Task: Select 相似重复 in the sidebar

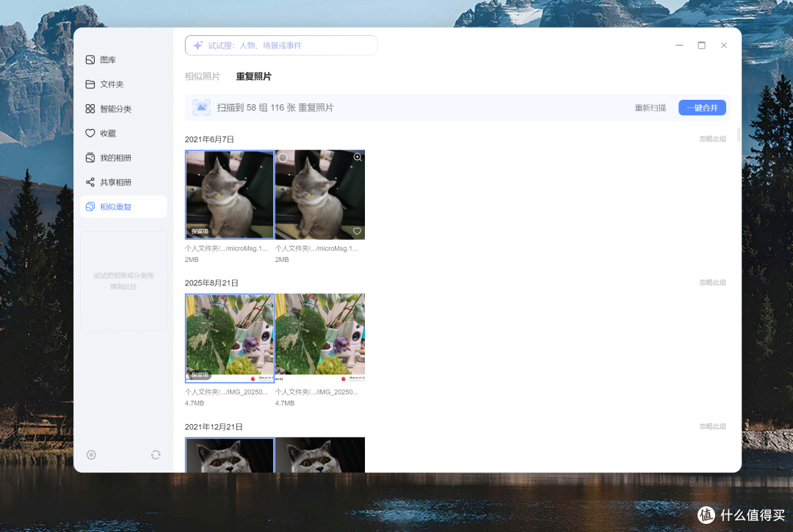Action: coord(123,207)
